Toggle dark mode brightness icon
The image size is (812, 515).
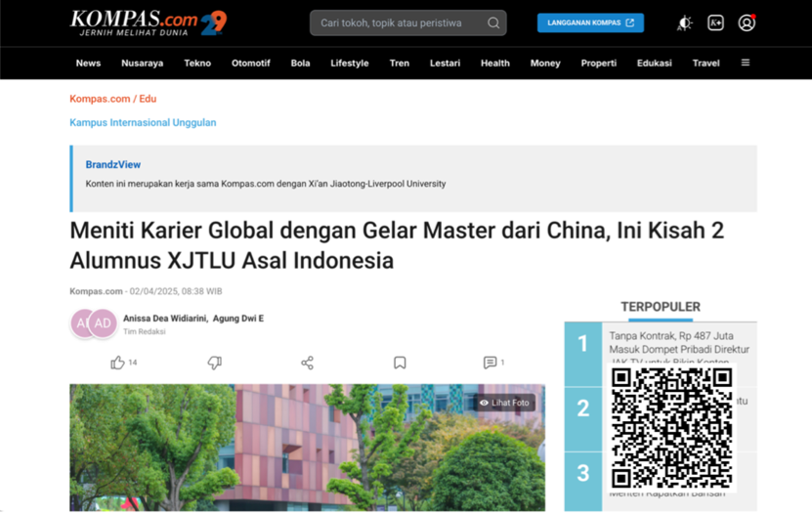pos(684,22)
